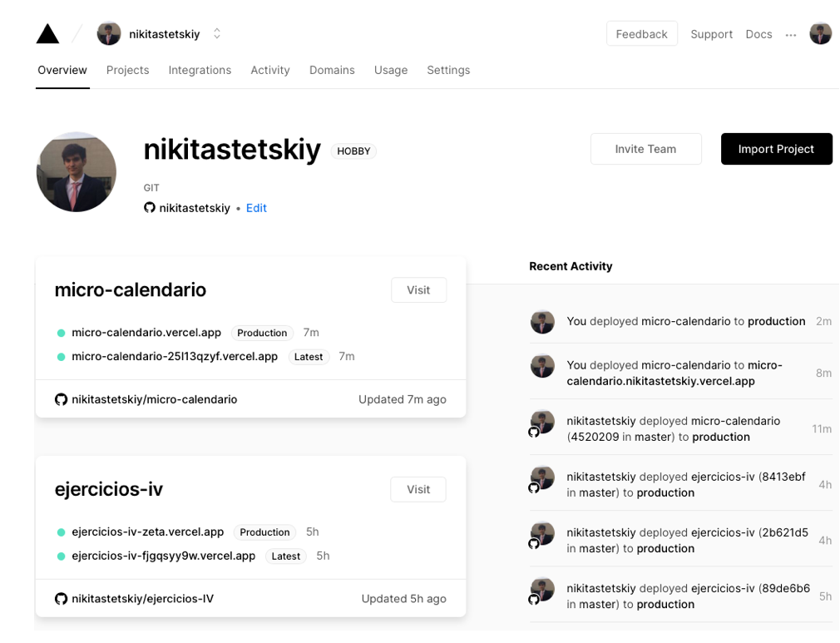The image size is (840, 643).
Task: Click Invite Team button
Action: (645, 149)
